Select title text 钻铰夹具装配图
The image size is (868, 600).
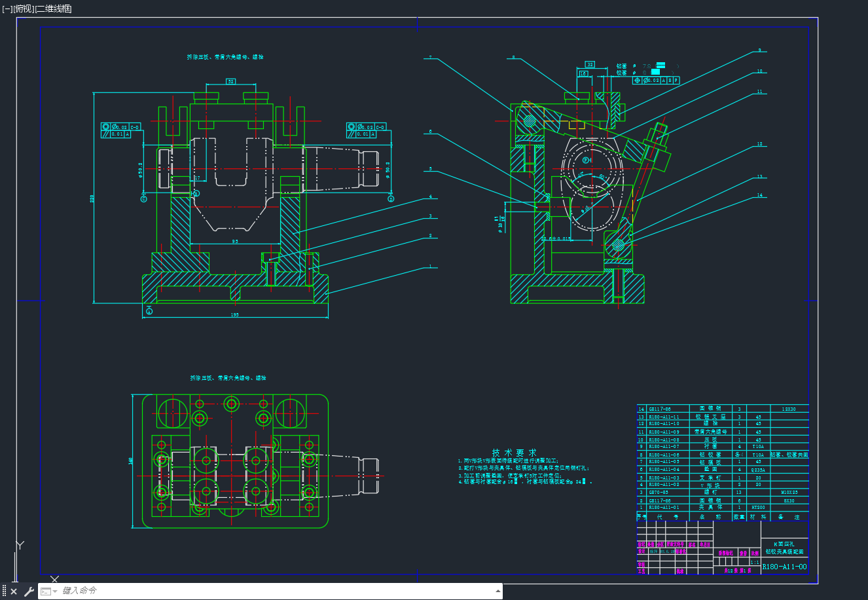point(784,552)
